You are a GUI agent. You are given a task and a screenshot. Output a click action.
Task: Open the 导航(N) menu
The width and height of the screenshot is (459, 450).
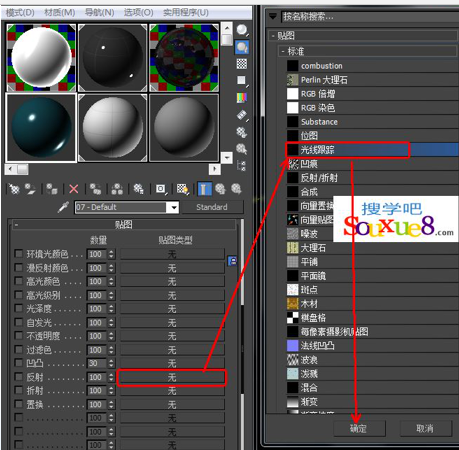point(99,13)
